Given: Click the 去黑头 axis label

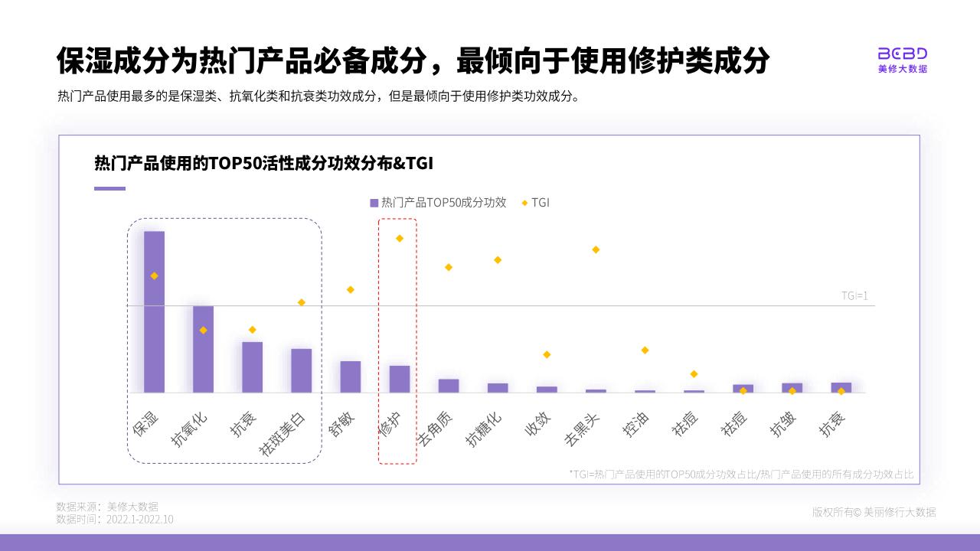Looking at the screenshot, I should (581, 429).
